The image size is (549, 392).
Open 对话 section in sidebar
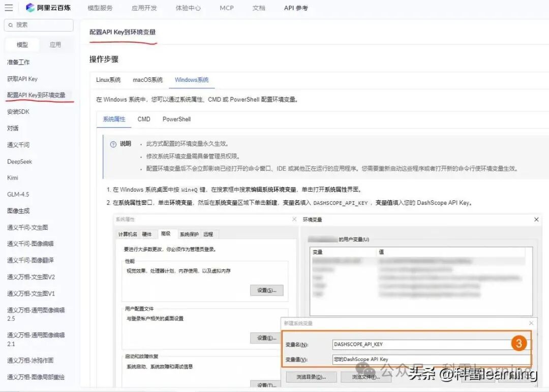coord(13,128)
